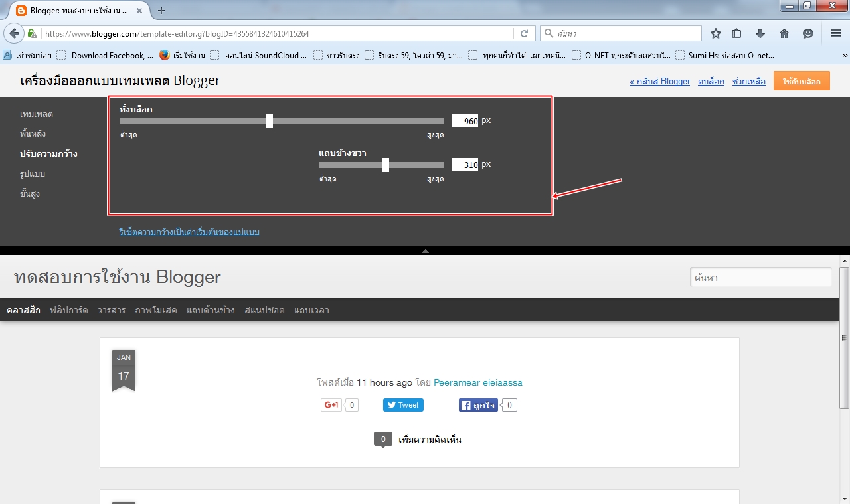Screen dimensions: 850x504
Task: Open the Firefox hamburger menu
Action: (x=836, y=33)
